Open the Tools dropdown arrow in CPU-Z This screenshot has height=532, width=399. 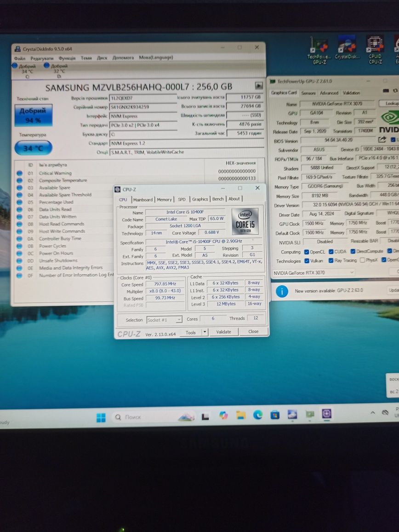point(205,332)
